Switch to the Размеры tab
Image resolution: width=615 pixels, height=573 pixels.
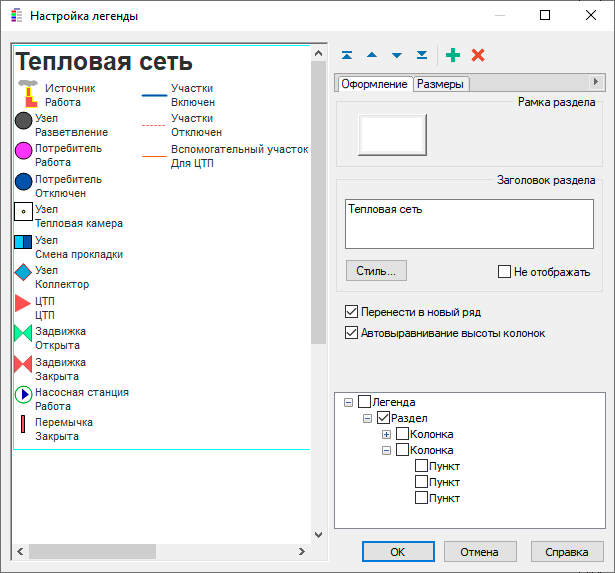440,84
